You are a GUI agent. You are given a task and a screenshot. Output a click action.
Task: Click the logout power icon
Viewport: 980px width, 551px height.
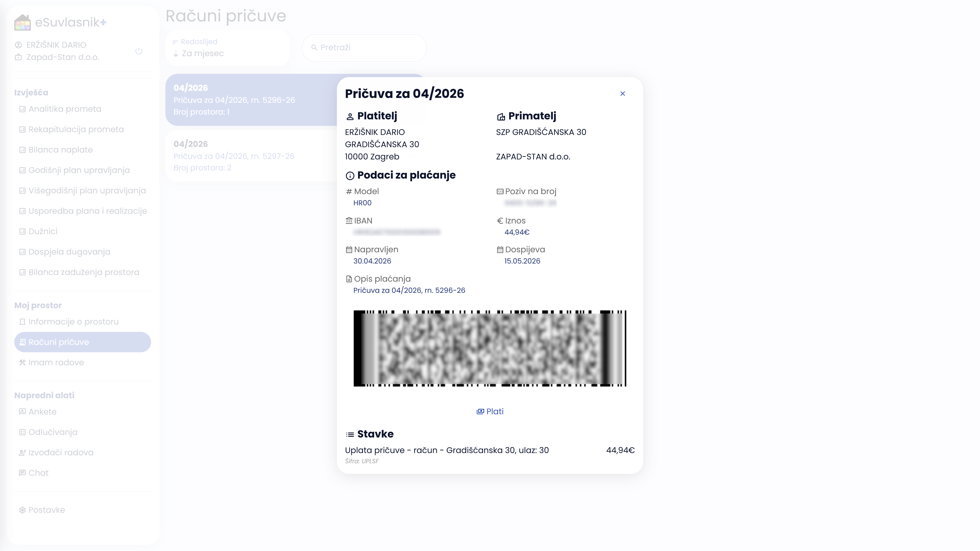click(139, 51)
